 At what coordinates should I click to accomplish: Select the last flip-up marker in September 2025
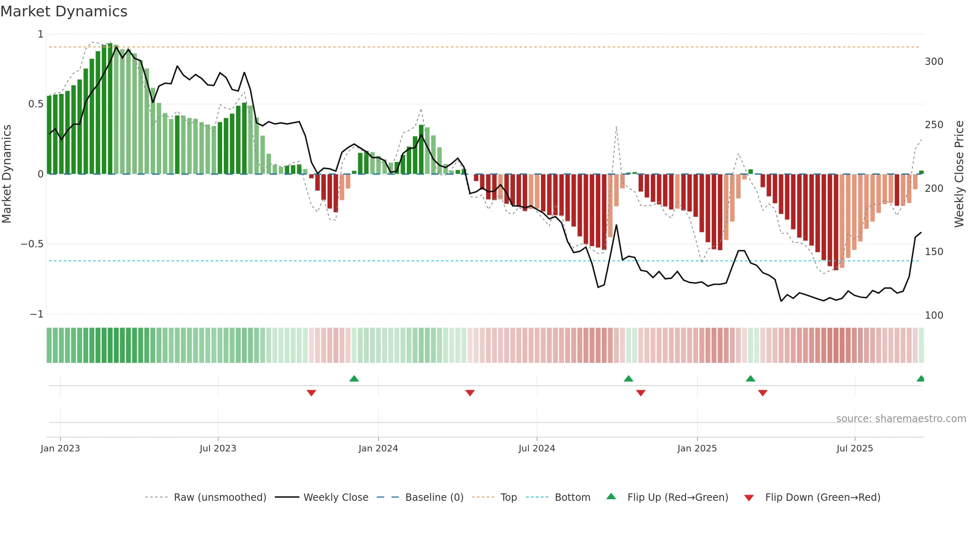[920, 378]
